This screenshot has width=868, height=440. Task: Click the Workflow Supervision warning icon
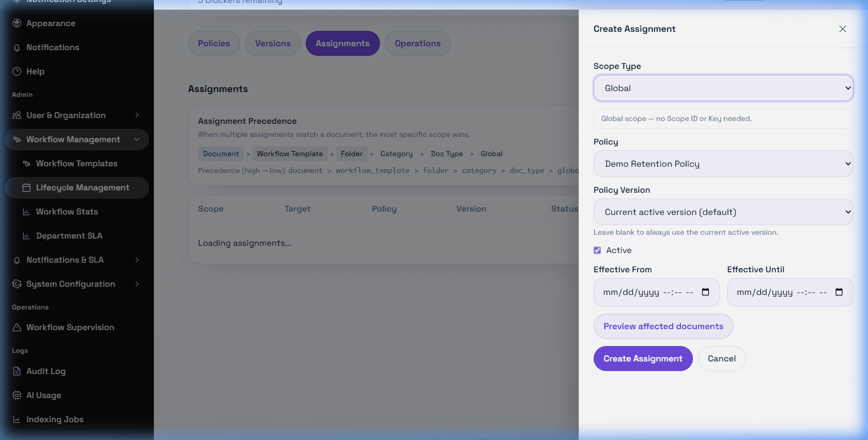coord(17,327)
